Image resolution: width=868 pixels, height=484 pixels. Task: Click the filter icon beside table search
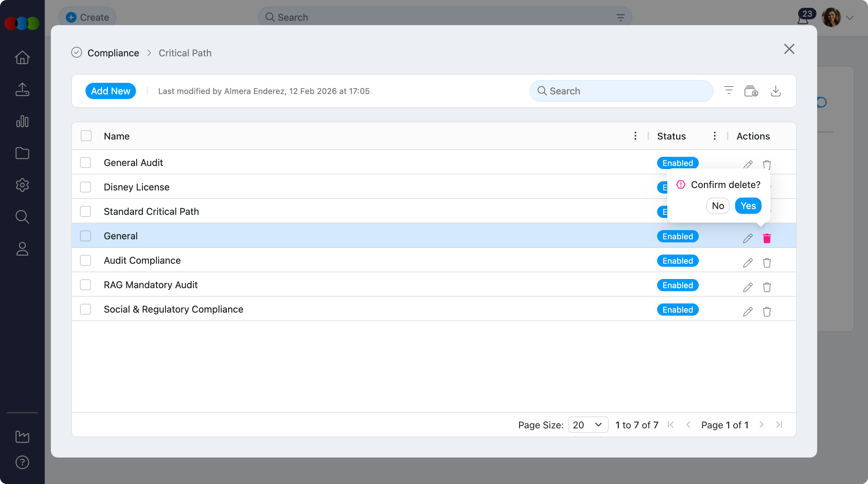(x=729, y=90)
